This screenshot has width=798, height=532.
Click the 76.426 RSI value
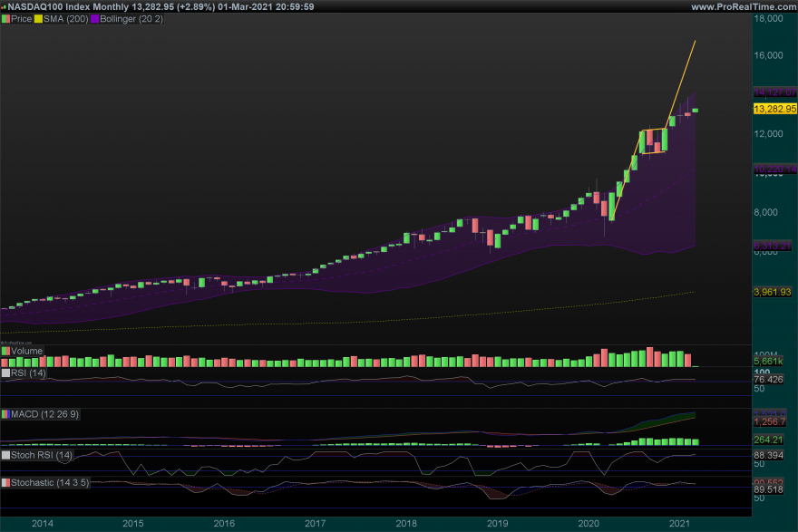tap(768, 380)
